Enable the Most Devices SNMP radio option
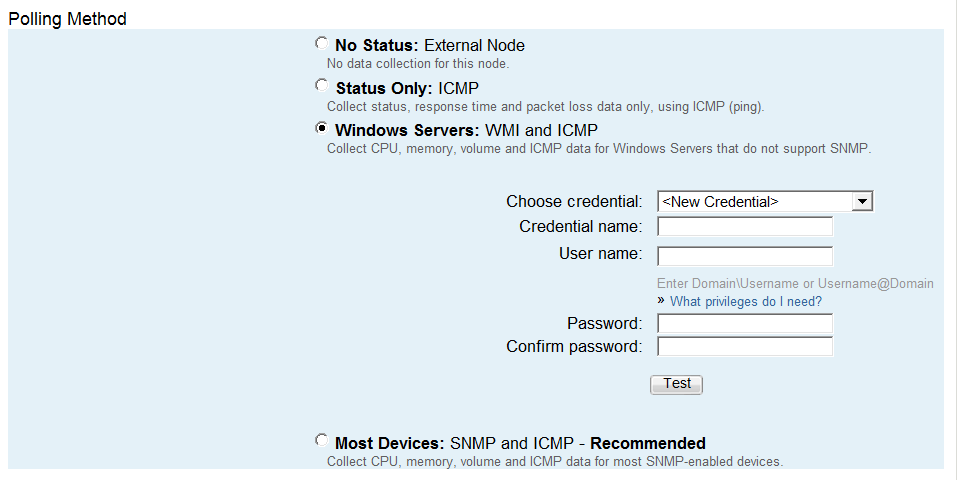 pyautogui.click(x=320, y=440)
